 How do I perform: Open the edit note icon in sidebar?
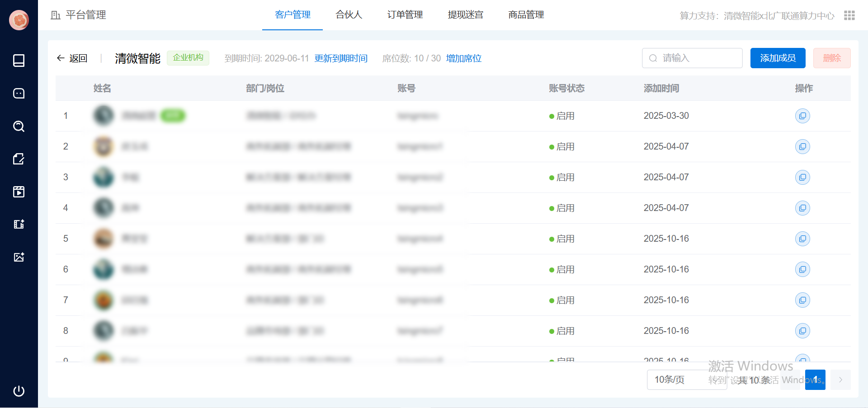click(x=19, y=159)
